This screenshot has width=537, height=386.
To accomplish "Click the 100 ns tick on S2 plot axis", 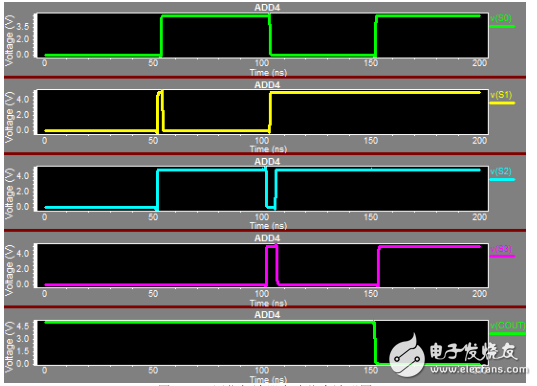I will (x=262, y=217).
